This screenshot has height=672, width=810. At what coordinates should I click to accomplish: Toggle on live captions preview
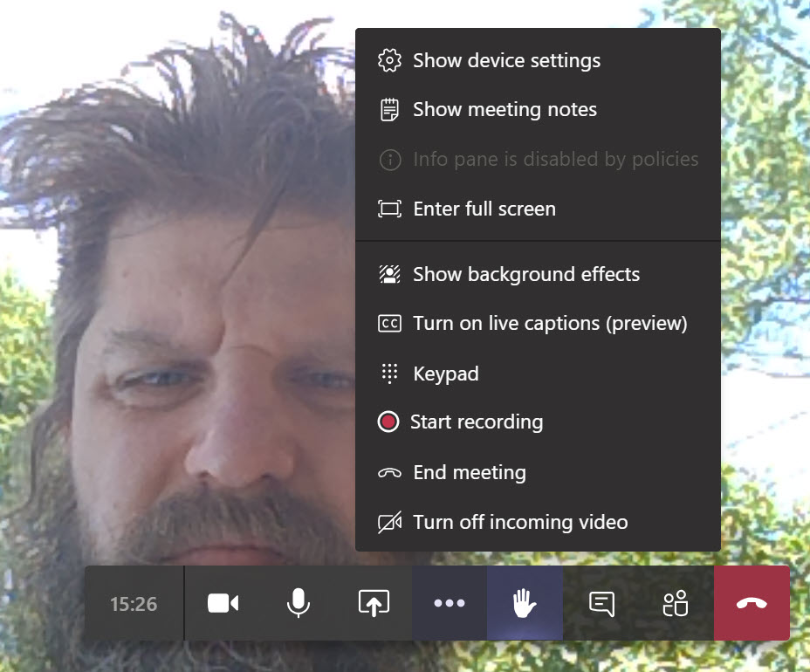(x=550, y=323)
